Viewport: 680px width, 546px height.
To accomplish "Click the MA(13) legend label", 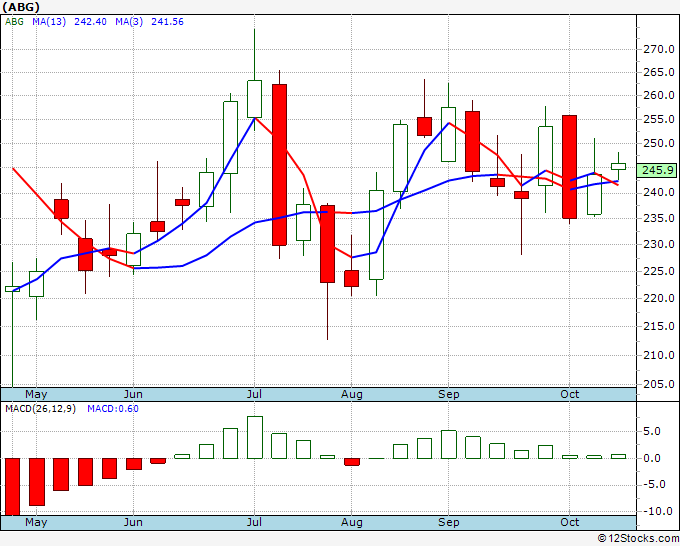I will 49,22.
